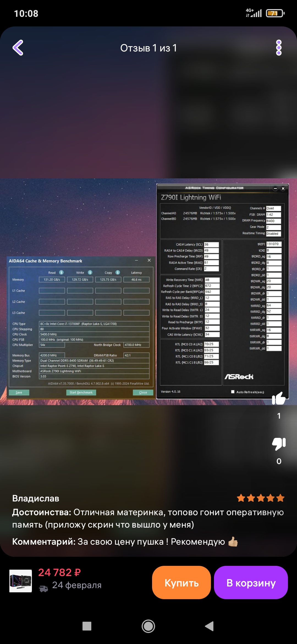
Task: Dislike the review with thumbs down
Action: coord(279,444)
